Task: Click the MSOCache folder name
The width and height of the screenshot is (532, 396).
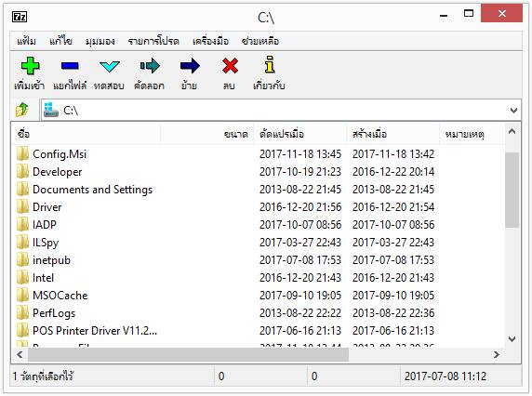Action: click(x=60, y=296)
